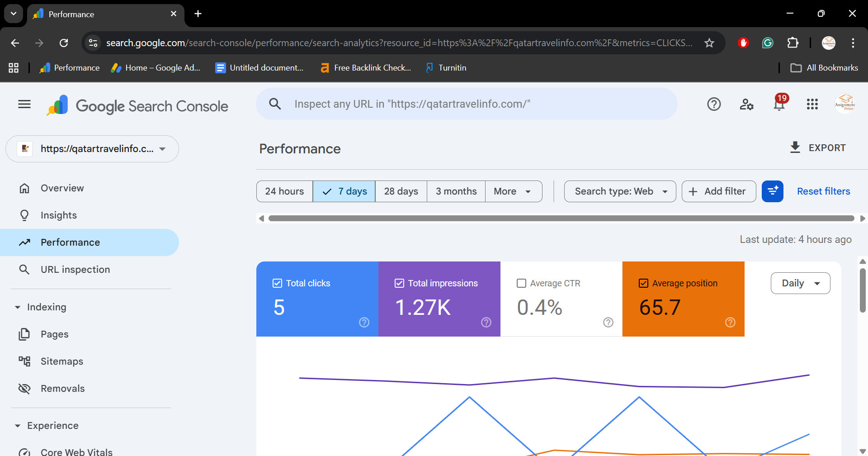Open the Performance bookmark
This screenshot has width=868, height=456.
coord(70,68)
